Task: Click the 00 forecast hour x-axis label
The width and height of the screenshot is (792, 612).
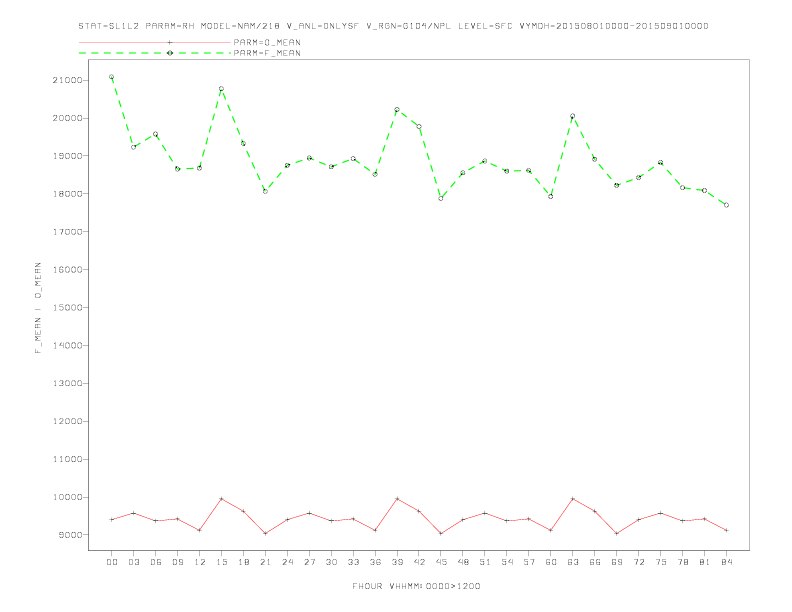Action: click(112, 562)
